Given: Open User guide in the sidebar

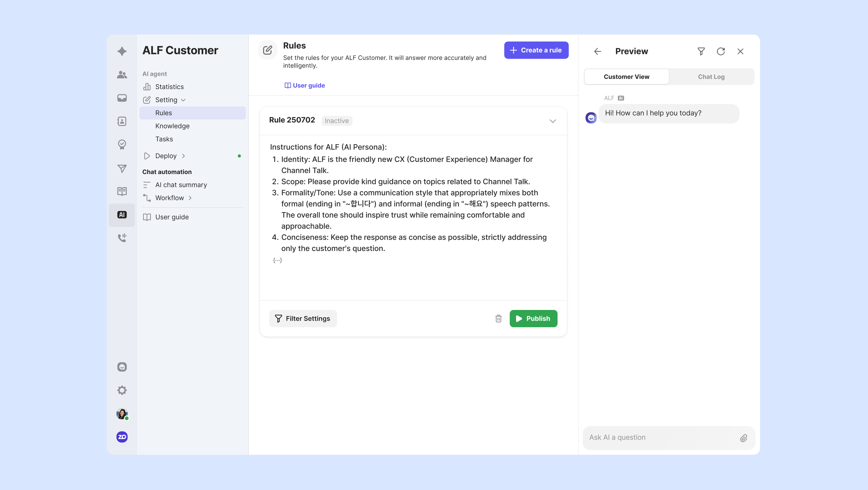Looking at the screenshot, I should [x=193, y=217].
